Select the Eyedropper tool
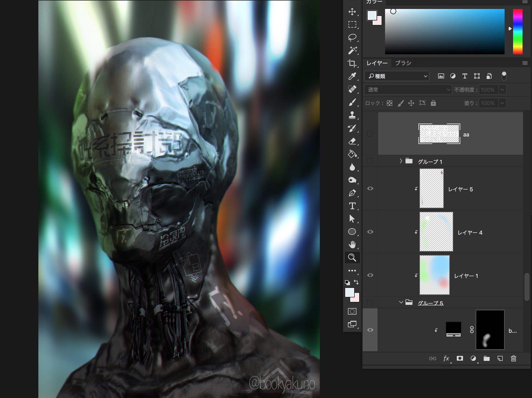 [x=352, y=76]
